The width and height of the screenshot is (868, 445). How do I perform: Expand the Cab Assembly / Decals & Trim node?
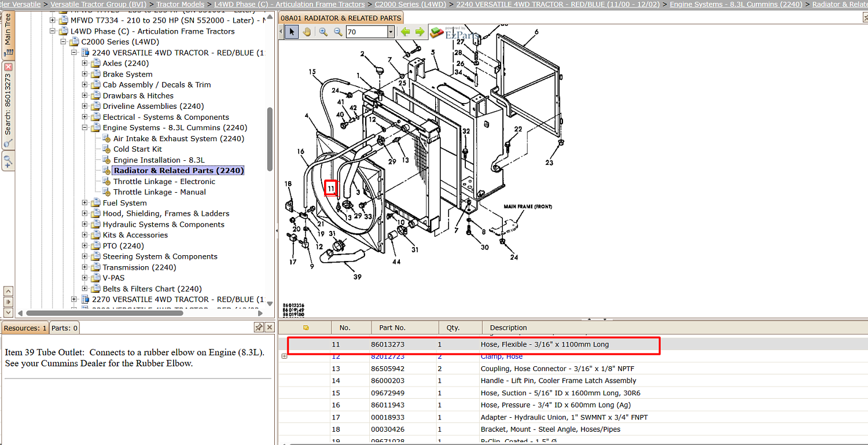pyautogui.click(x=84, y=84)
